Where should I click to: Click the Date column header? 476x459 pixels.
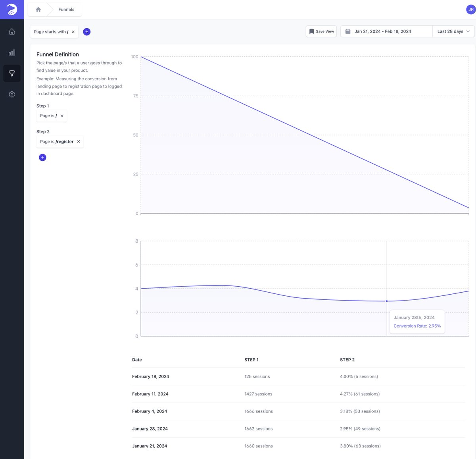[137, 360]
